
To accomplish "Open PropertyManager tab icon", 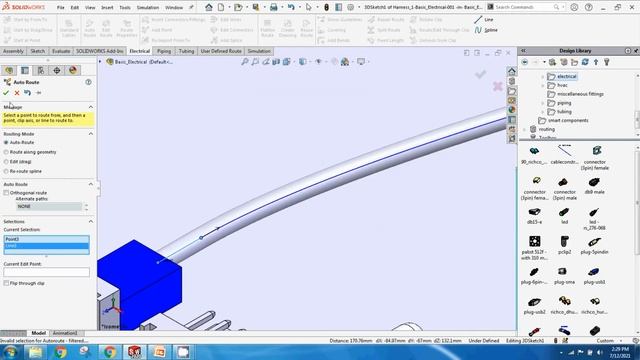I will [25, 70].
